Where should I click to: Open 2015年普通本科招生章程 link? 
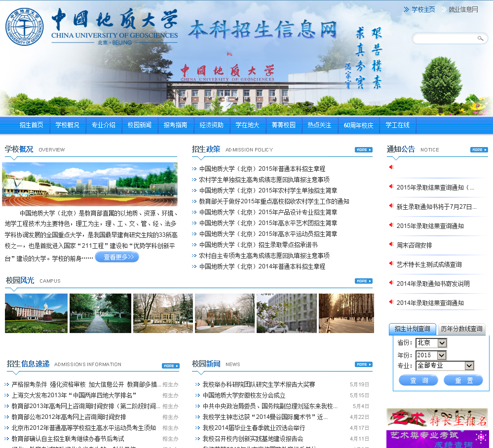click(x=262, y=169)
